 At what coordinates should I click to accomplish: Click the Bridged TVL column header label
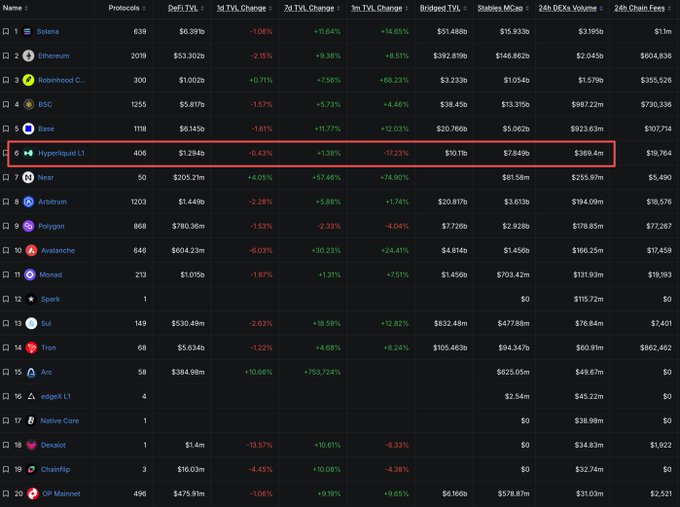click(440, 8)
